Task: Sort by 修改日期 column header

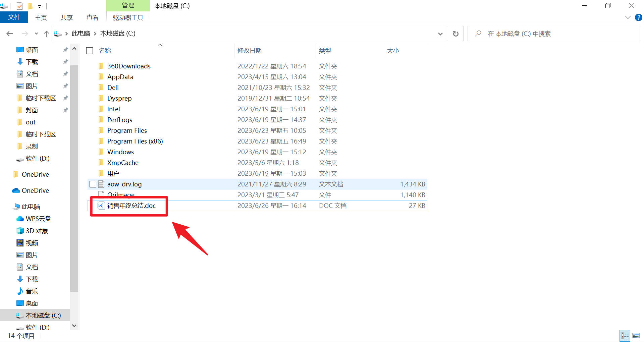Action: tap(250, 51)
